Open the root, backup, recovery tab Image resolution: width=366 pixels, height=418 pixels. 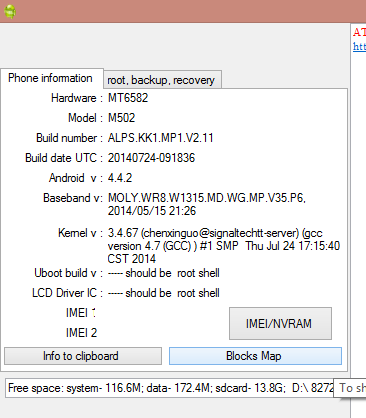coord(161,80)
